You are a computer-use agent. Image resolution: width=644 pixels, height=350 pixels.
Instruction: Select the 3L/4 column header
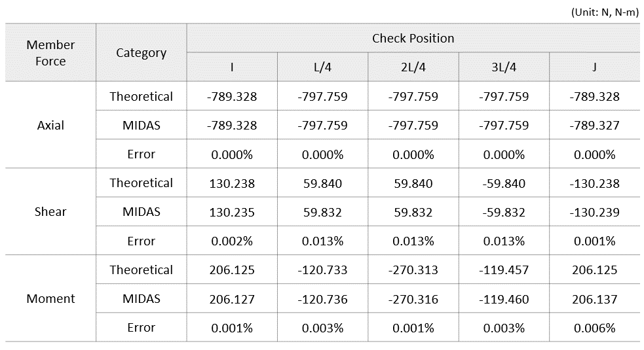(503, 67)
